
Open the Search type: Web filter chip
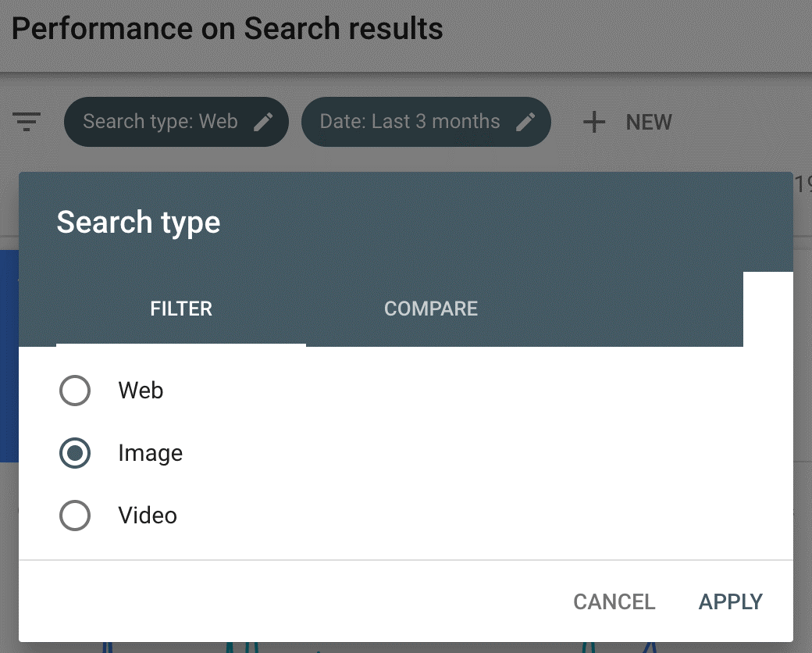[176, 122]
